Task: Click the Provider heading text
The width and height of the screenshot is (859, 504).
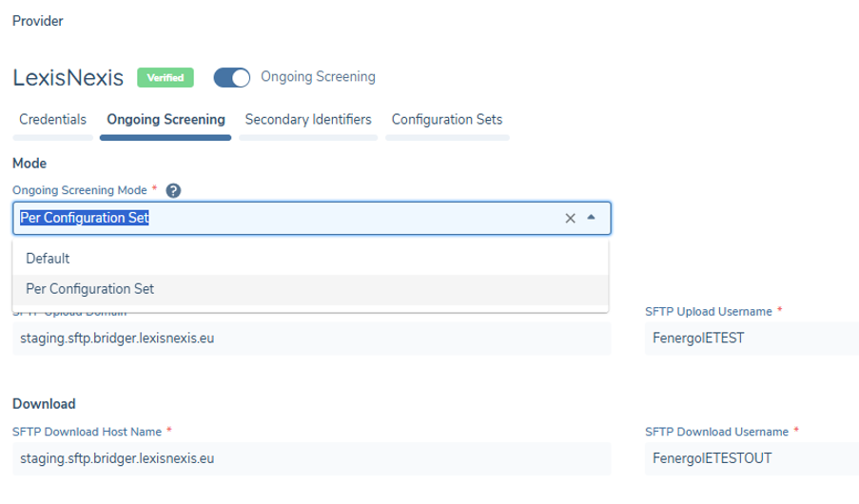Action: (38, 21)
